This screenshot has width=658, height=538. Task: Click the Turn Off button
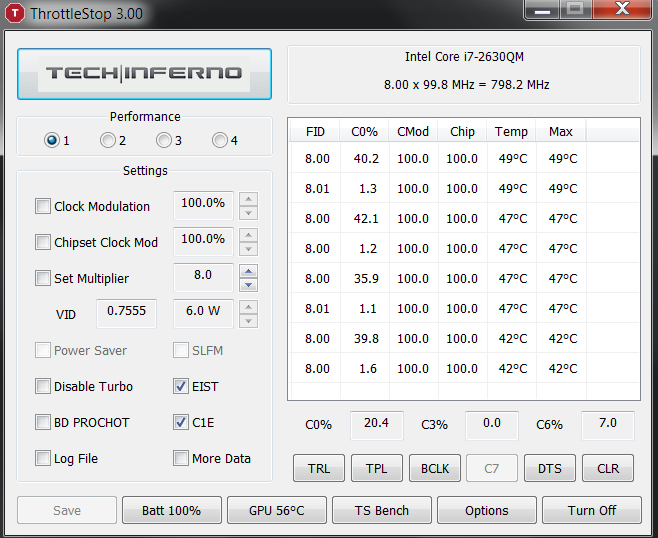click(x=592, y=510)
